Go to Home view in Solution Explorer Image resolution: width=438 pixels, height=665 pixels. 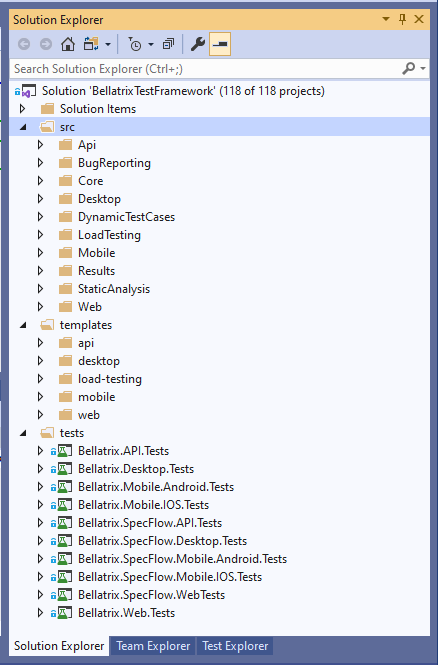point(68,44)
